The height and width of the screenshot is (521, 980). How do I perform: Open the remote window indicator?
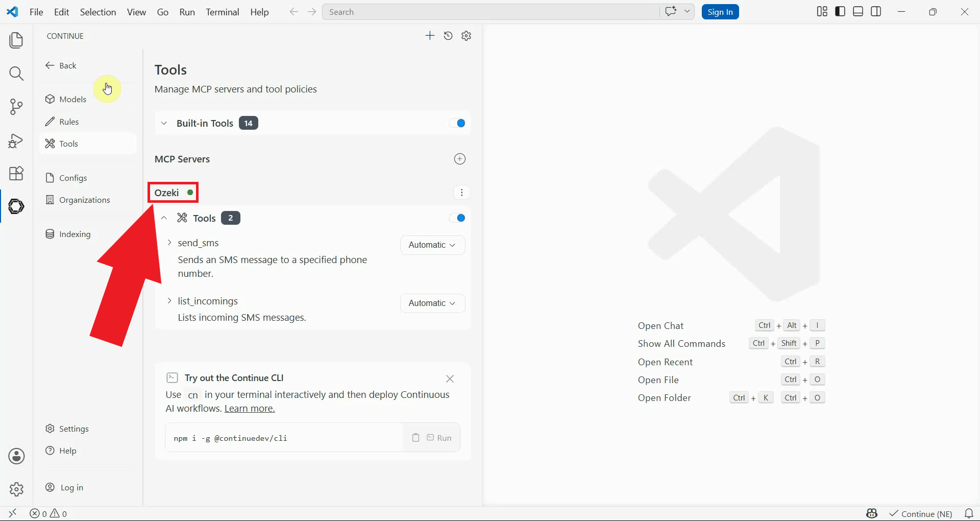[13, 513]
